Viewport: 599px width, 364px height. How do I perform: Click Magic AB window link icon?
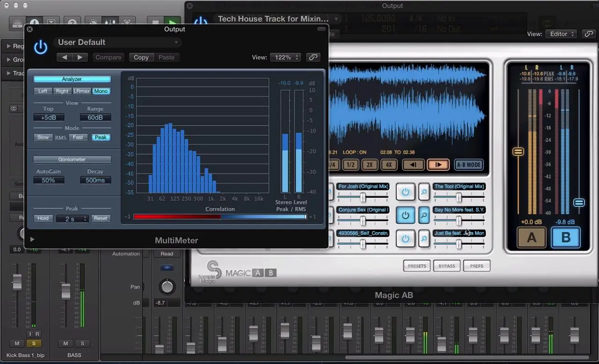588,34
